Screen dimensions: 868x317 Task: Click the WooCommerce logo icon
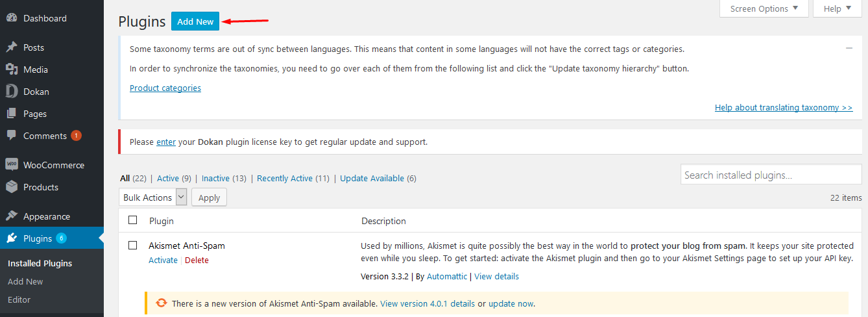pos(12,165)
